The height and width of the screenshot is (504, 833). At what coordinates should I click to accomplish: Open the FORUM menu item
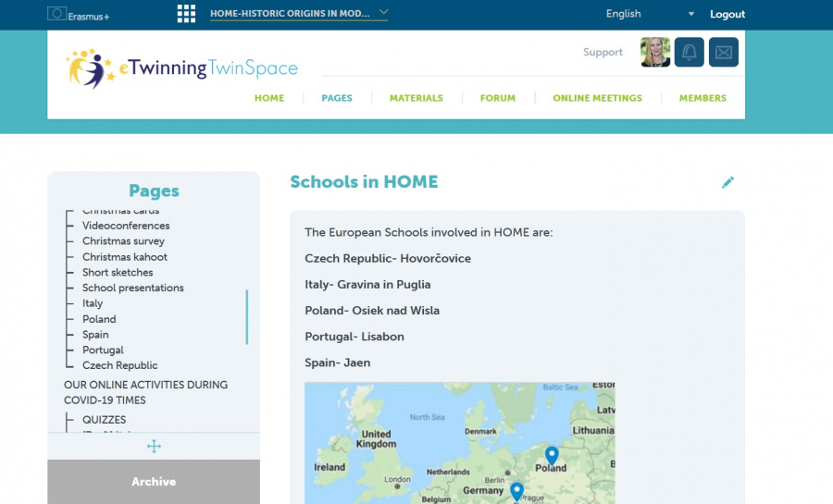tap(498, 98)
